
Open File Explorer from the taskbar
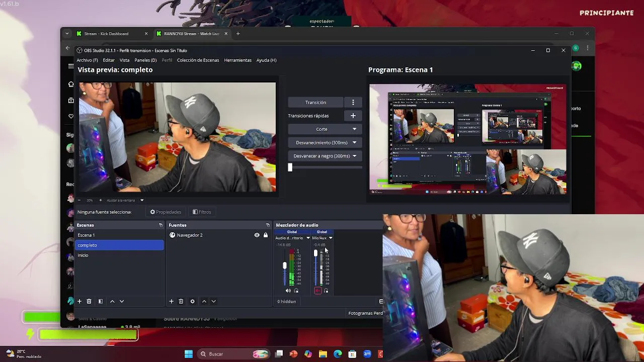[323, 354]
